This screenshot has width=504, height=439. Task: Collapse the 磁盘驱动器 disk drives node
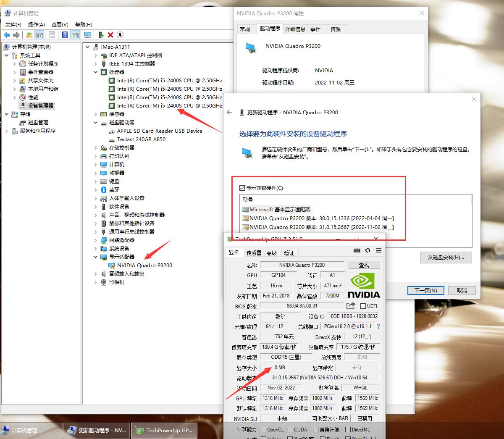[x=96, y=122]
